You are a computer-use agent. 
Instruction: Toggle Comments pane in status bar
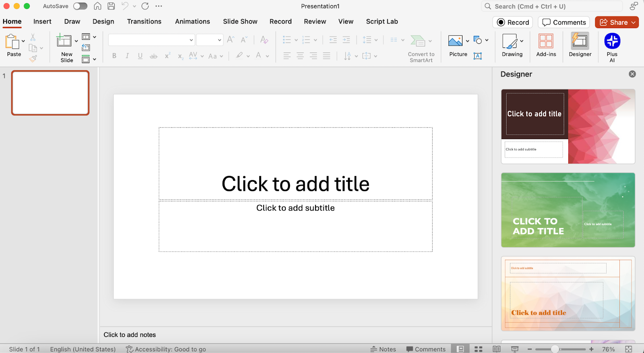pyautogui.click(x=426, y=349)
